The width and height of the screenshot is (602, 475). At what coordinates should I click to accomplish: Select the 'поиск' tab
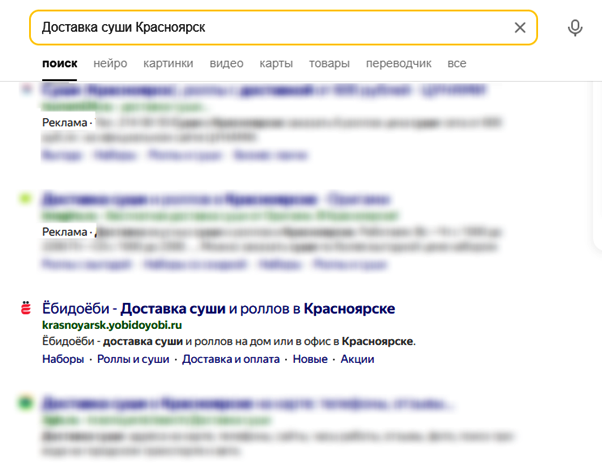click(59, 64)
